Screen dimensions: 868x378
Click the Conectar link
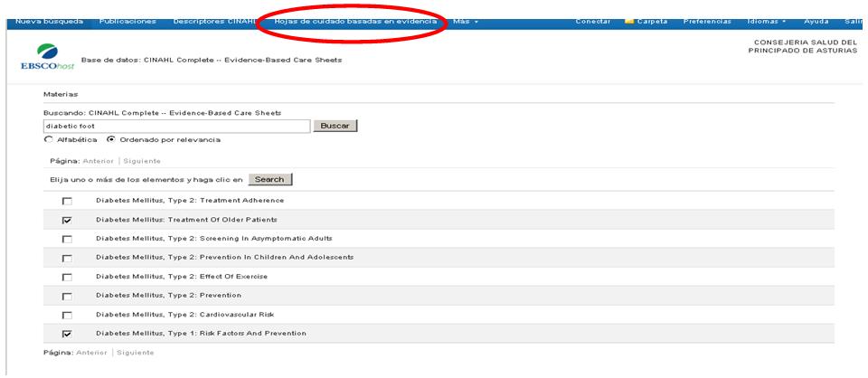click(x=592, y=21)
